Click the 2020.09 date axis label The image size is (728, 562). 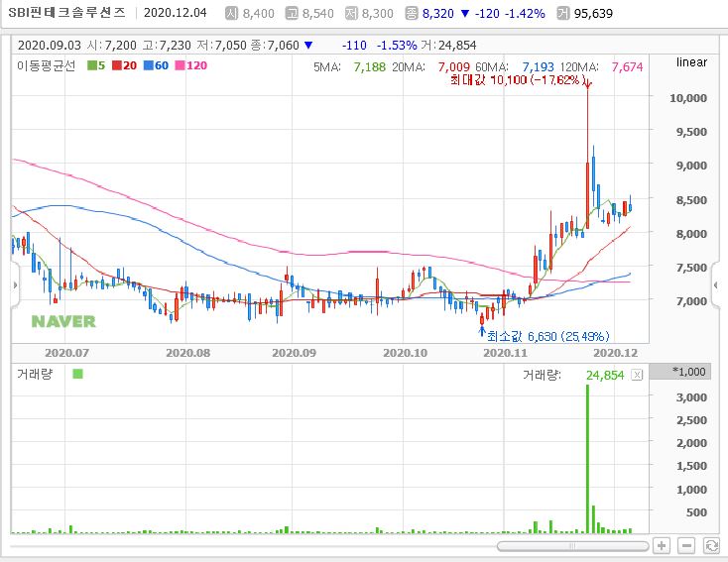(x=294, y=353)
